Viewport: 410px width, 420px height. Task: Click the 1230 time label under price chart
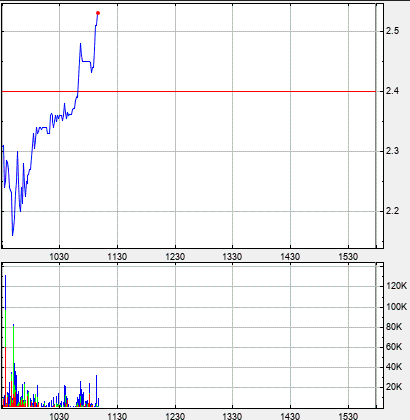click(175, 257)
